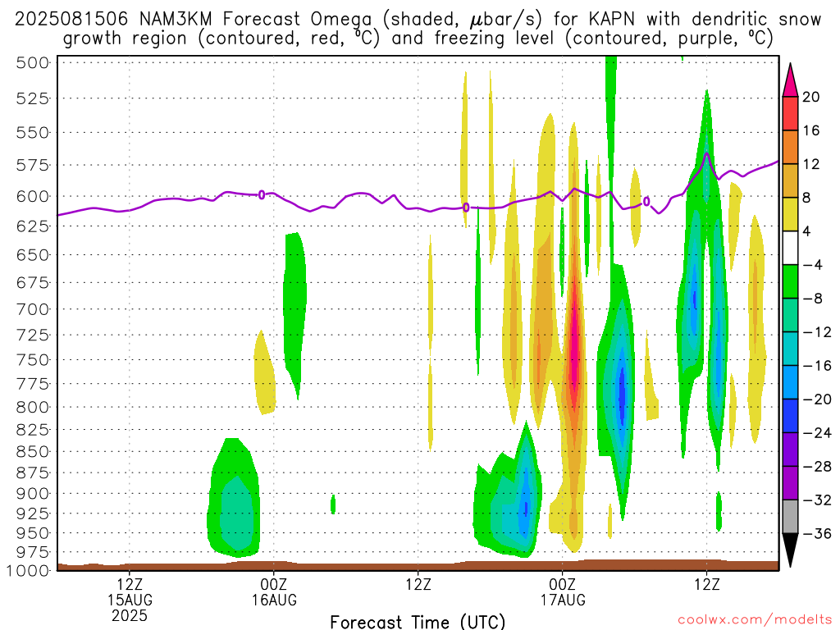The image size is (840, 630).
Task: Click the magenta arrow at colorbar top
Action: coord(790,80)
